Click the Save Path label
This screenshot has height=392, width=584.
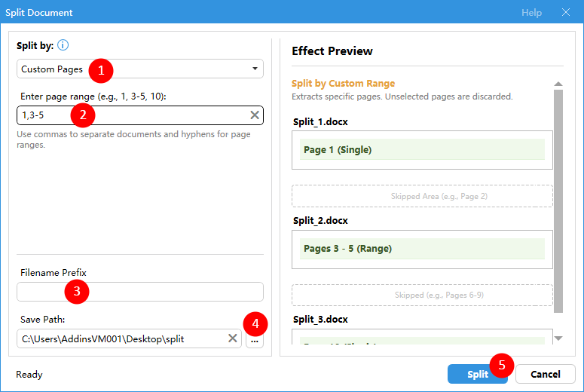coord(42,320)
